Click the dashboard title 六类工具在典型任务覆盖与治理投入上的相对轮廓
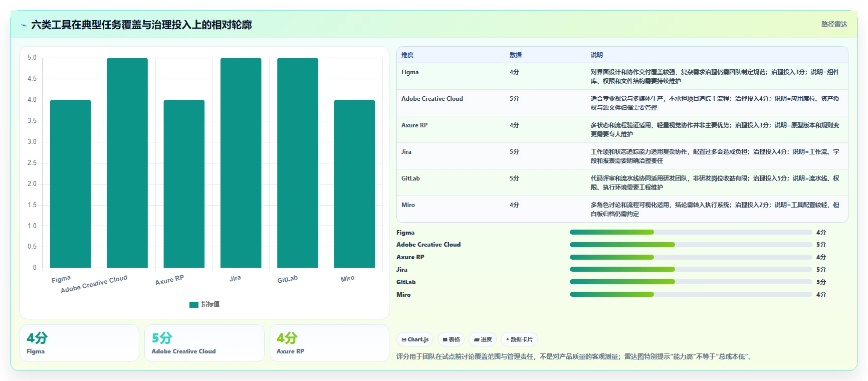The width and height of the screenshot is (868, 381). point(141,25)
